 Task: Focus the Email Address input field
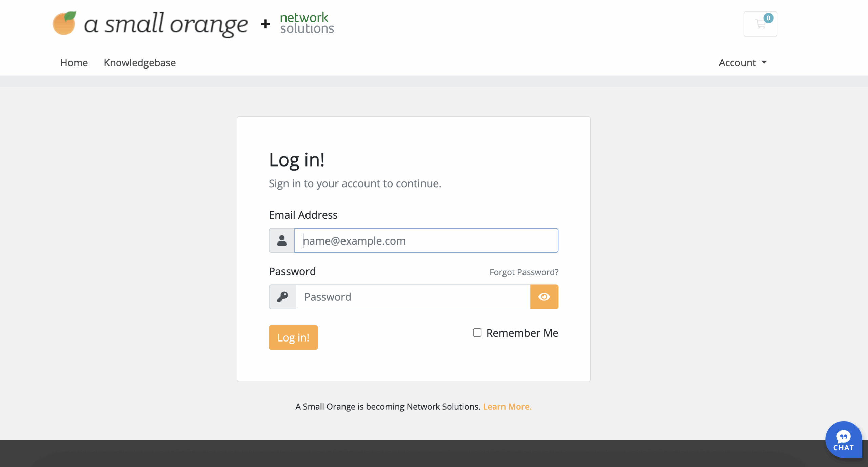[426, 240]
